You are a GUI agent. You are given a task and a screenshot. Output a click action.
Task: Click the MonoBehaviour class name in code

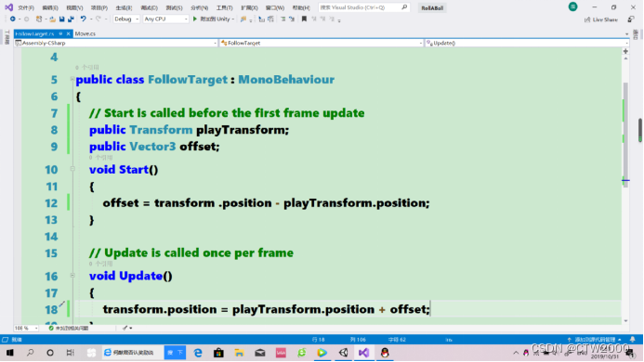(286, 79)
